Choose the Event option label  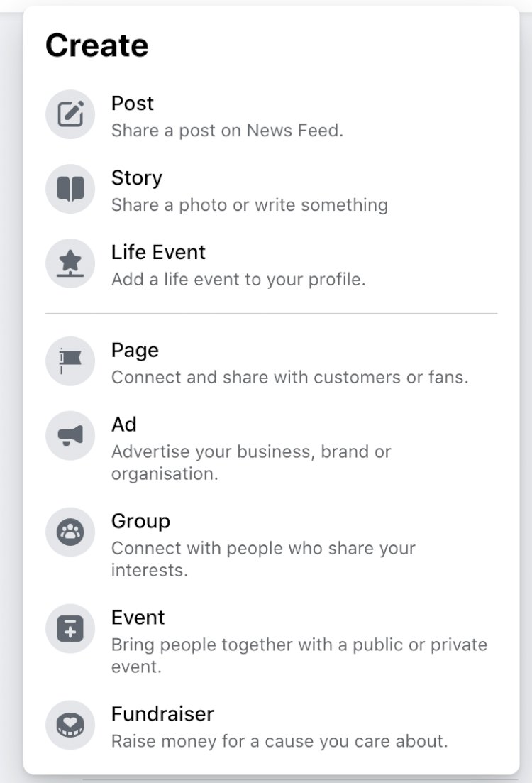pos(138,618)
